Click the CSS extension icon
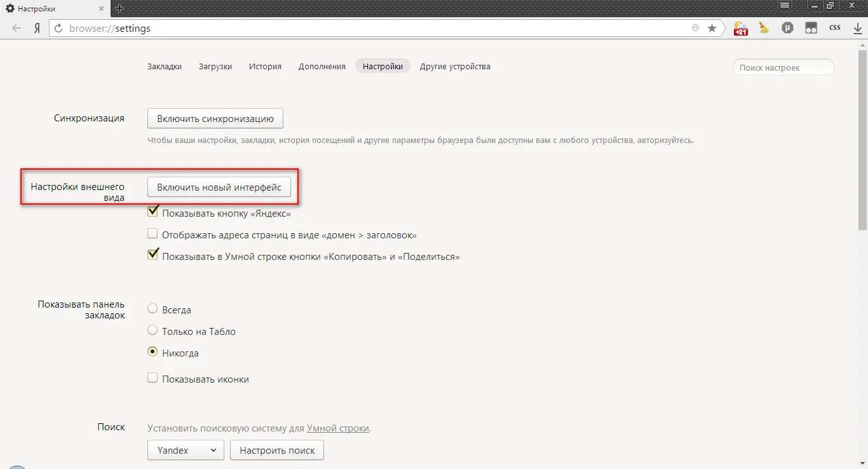Viewport: 868px width, 469px height. [834, 28]
